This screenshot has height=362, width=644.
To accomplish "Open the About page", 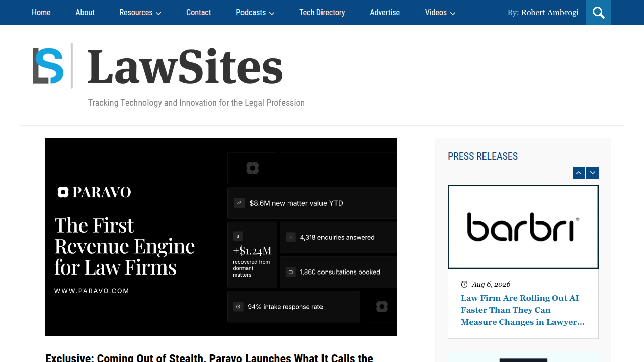I will pos(85,13).
